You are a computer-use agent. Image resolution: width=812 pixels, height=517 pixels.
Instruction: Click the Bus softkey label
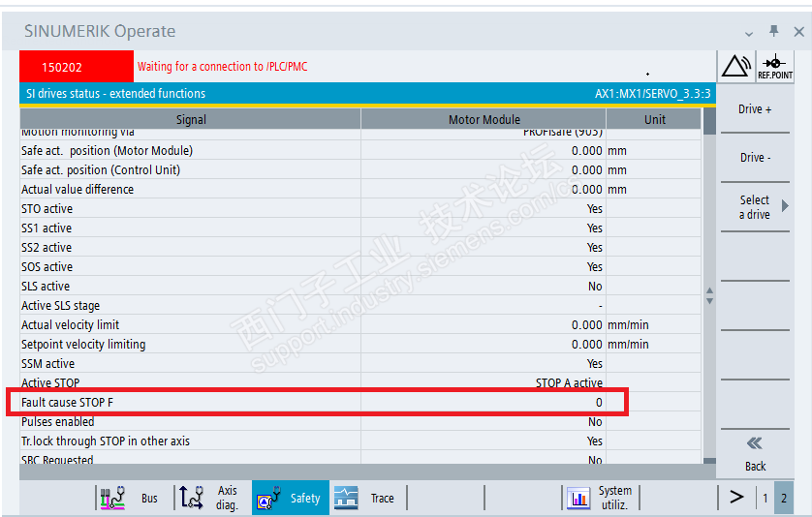tap(149, 499)
